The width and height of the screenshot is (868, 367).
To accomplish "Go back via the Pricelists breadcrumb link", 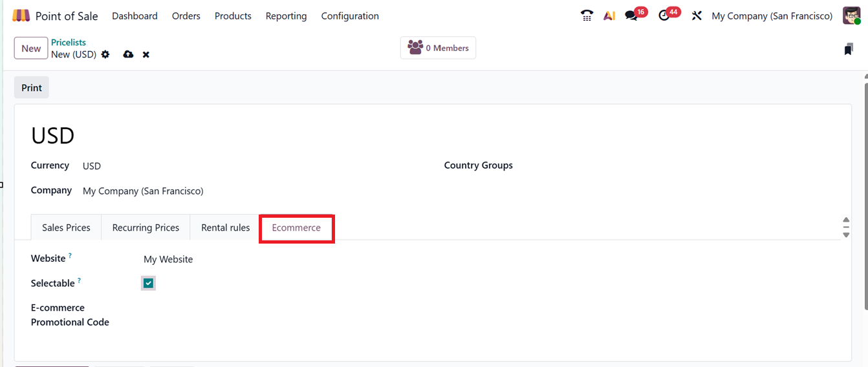I will (69, 43).
